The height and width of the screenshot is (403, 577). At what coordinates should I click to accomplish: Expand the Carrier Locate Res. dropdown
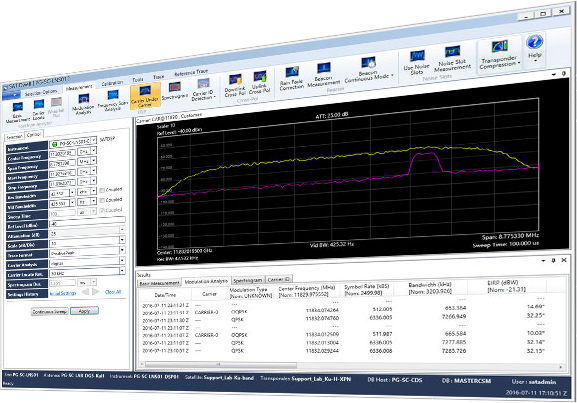pyautogui.click(x=122, y=271)
